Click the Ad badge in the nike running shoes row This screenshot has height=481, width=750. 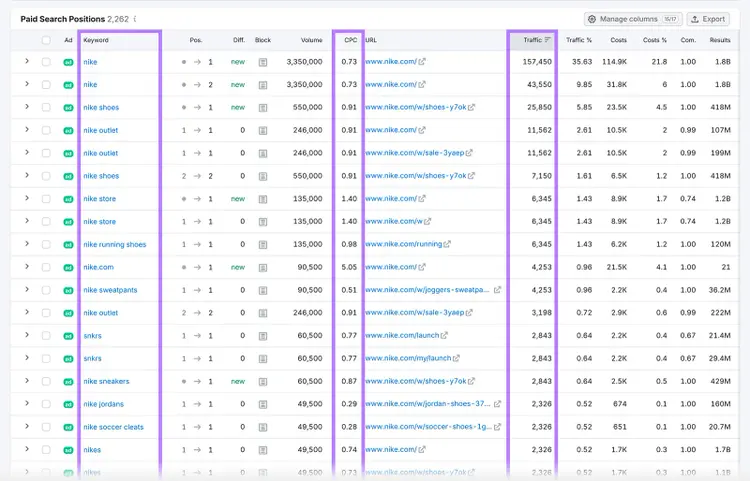(x=68, y=245)
